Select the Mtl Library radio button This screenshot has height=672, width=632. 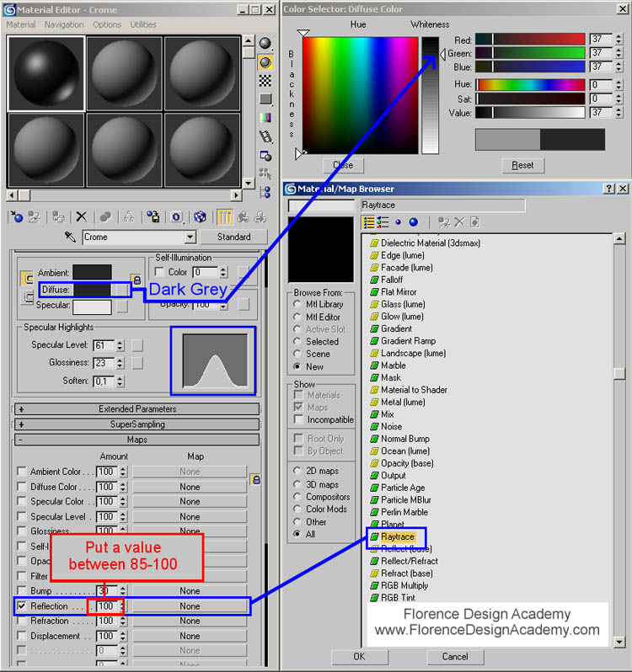297,304
